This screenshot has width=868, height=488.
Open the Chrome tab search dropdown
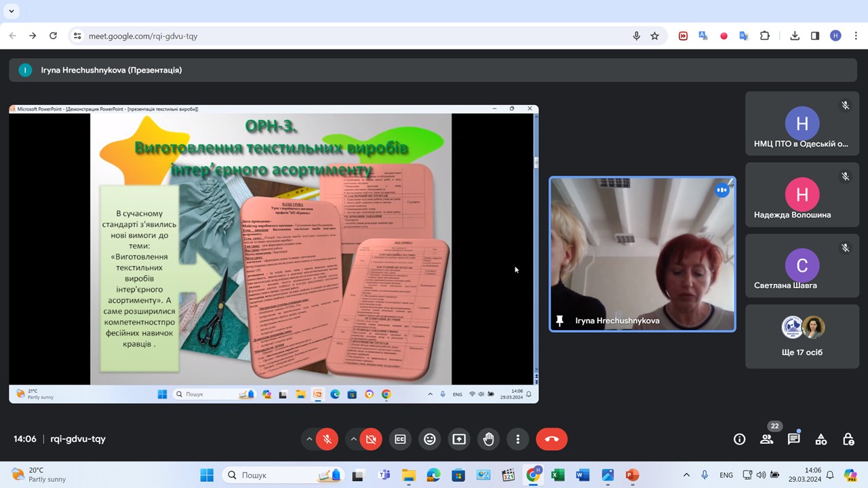coord(11,11)
